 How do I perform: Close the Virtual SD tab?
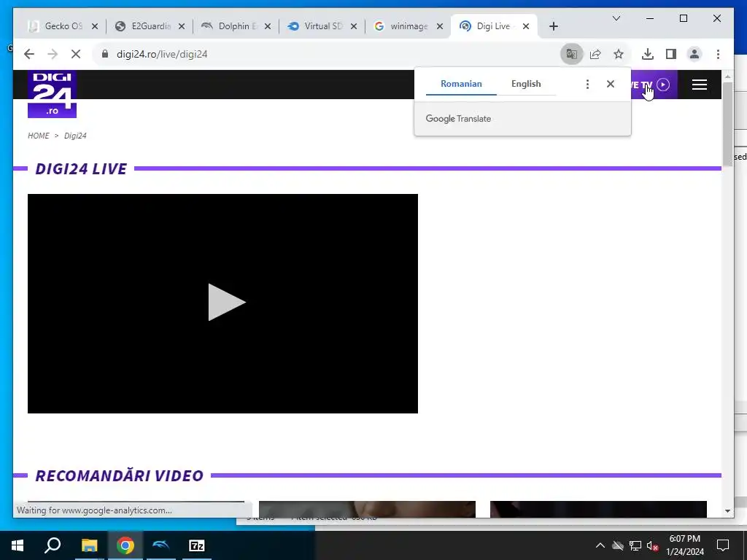point(354,27)
